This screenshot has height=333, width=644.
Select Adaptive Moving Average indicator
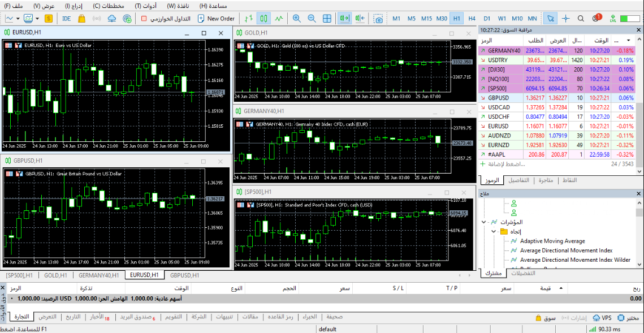coord(552,241)
